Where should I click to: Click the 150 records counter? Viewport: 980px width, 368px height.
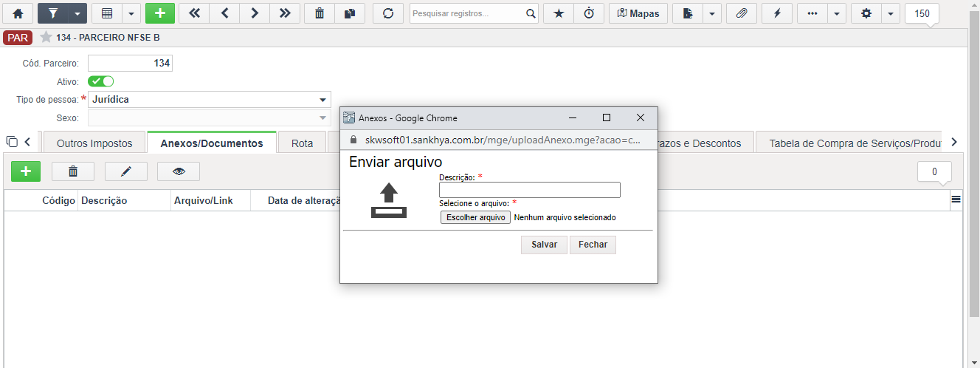(922, 13)
